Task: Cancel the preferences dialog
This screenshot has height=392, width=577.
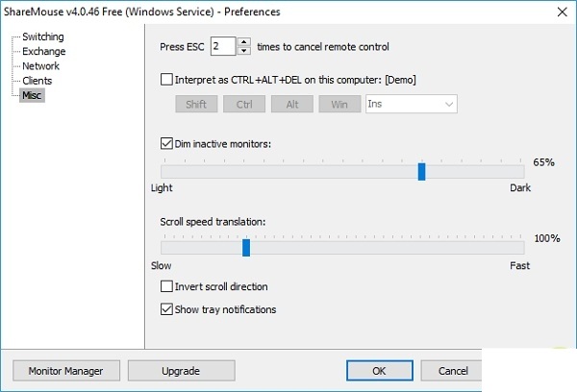Action: click(453, 371)
